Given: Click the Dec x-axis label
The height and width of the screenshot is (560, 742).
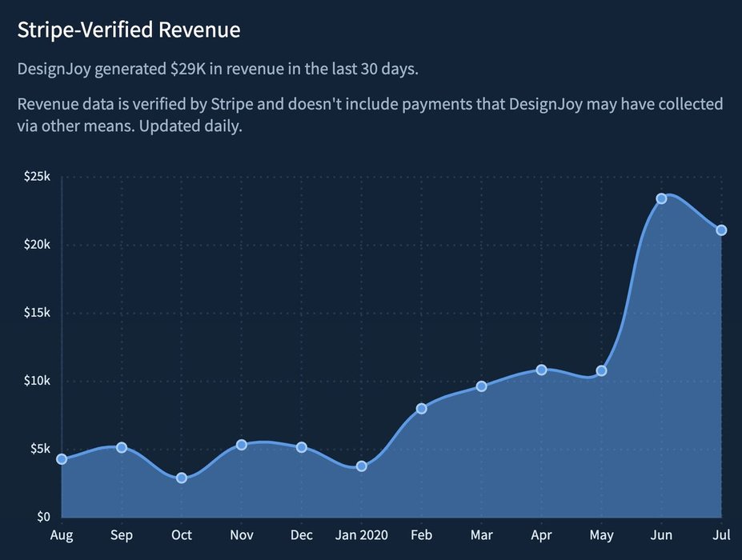Looking at the screenshot, I should [302, 535].
